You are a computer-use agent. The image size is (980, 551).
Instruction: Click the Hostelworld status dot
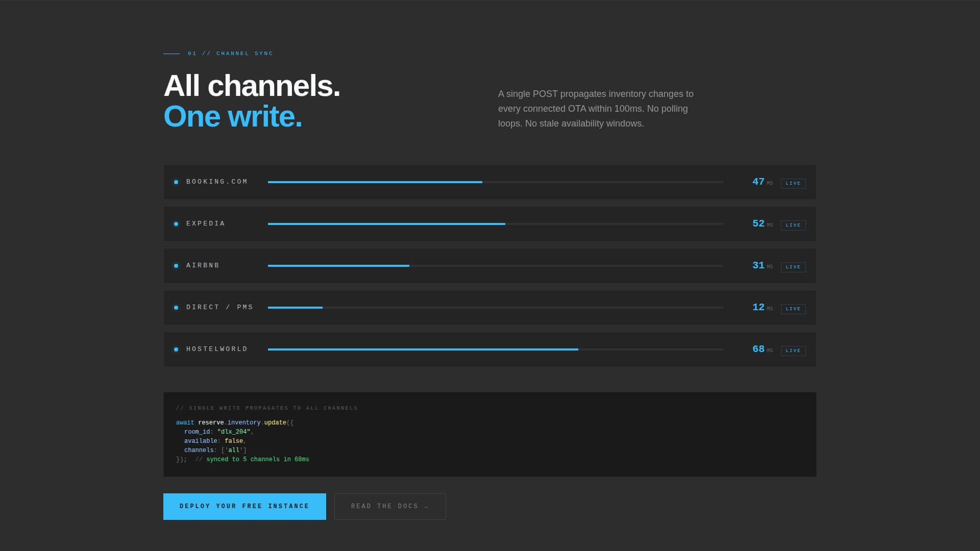pyautogui.click(x=176, y=349)
